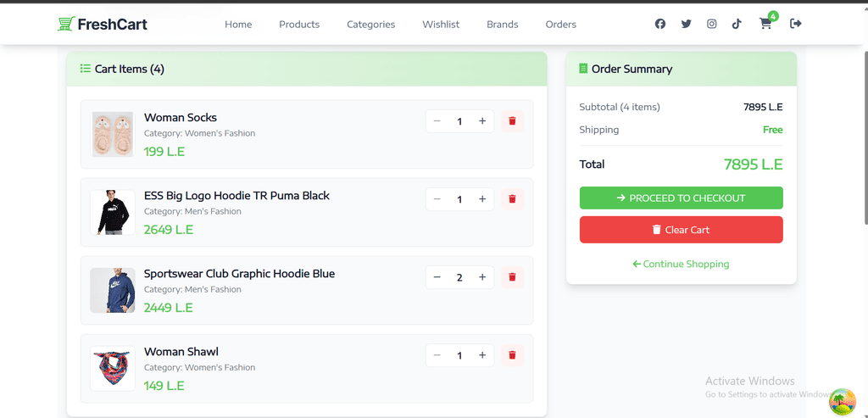This screenshot has height=418, width=868.
Task: Open the Woman Shawl product thumbnail
Action: [113, 369]
